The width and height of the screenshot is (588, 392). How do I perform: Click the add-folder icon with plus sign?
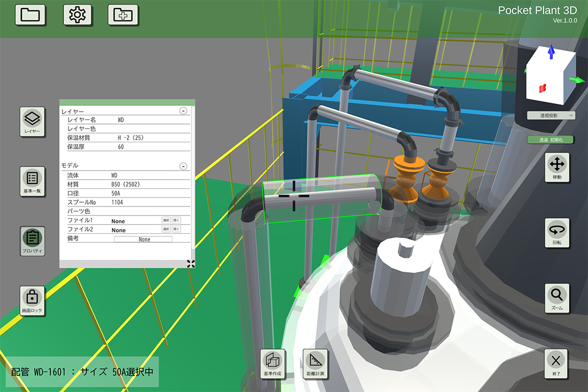click(123, 15)
